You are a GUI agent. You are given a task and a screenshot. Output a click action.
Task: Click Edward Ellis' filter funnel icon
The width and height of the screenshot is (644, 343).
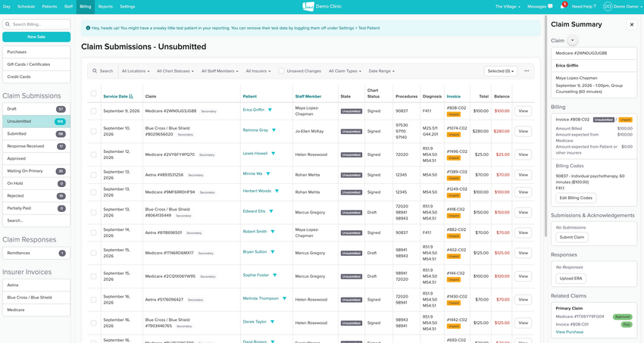(x=271, y=211)
